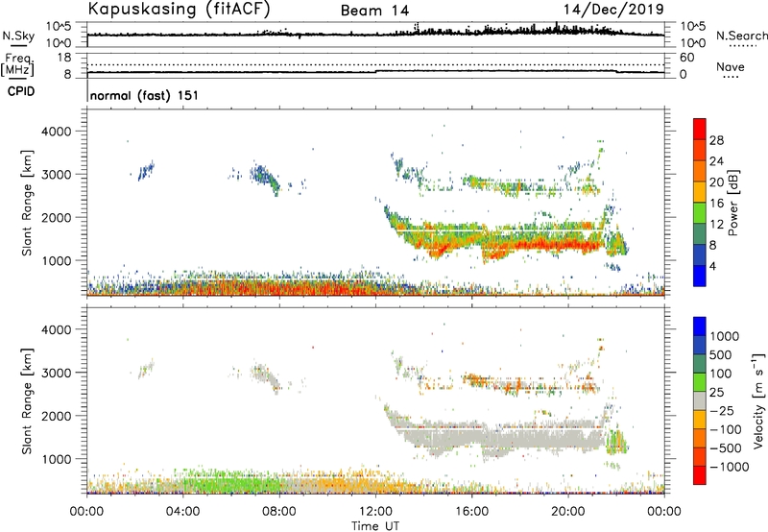Click the "normal (fast) 151" mode text
Image resolution: width=768 pixels, height=532 pixels.
pos(145,95)
